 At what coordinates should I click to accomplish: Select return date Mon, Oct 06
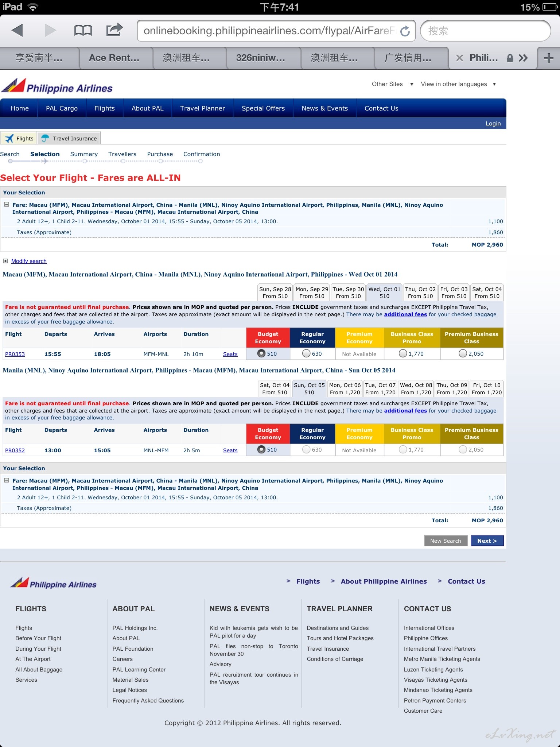point(345,389)
